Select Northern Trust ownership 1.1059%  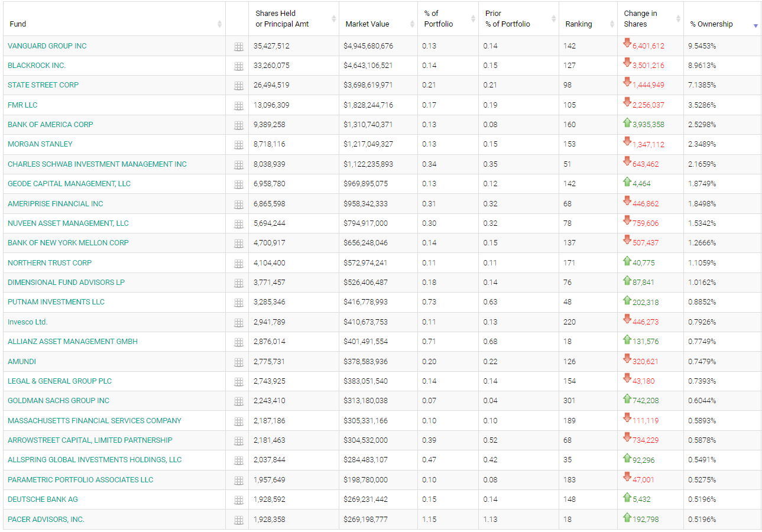pos(702,263)
